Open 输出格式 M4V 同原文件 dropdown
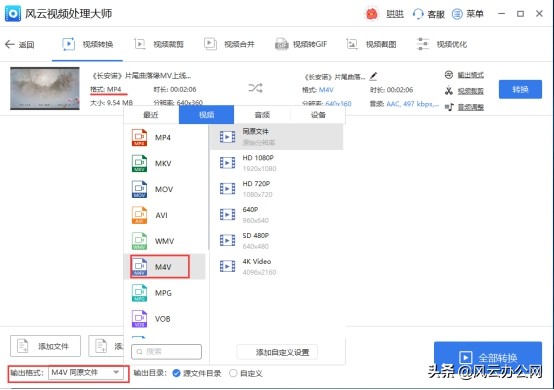This screenshot has width=554, height=390. pyautogui.click(x=86, y=373)
